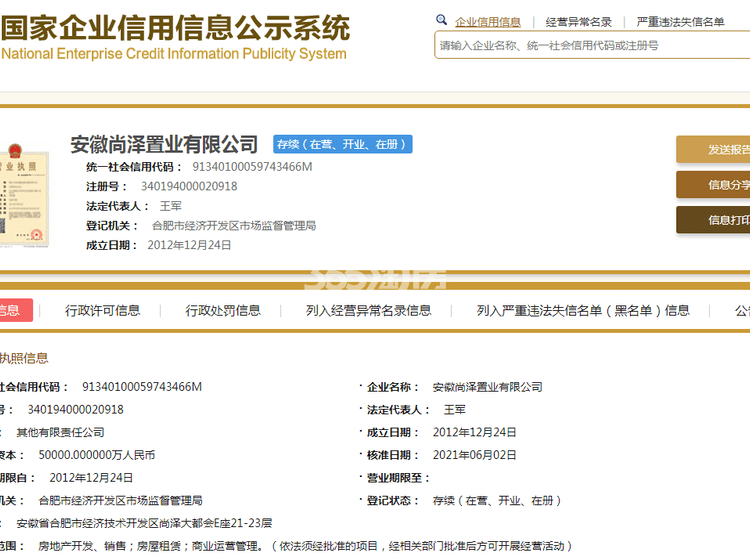Select the 企业信用信息 search category
Screen dimensions: 750x560
pyautogui.click(x=487, y=22)
